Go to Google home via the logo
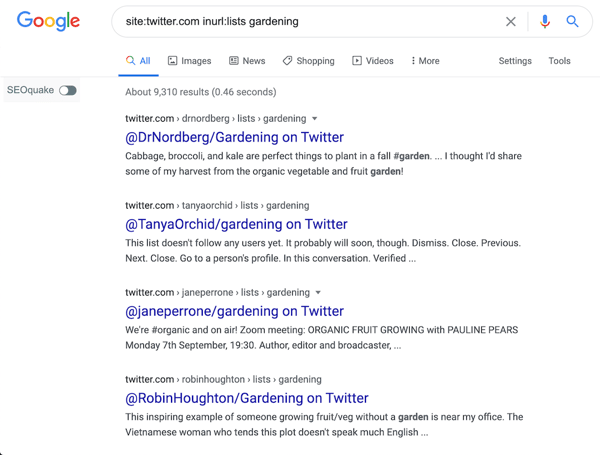 pyautogui.click(x=48, y=21)
